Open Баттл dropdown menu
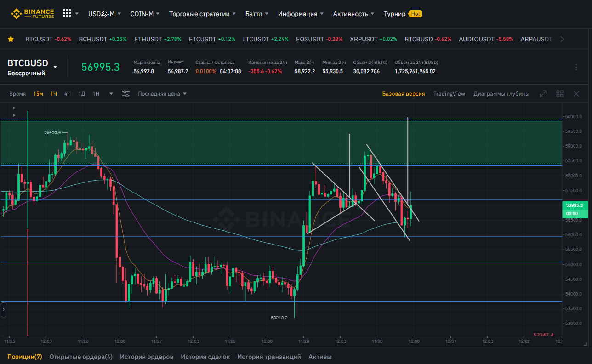This screenshot has width=592, height=364. (257, 14)
